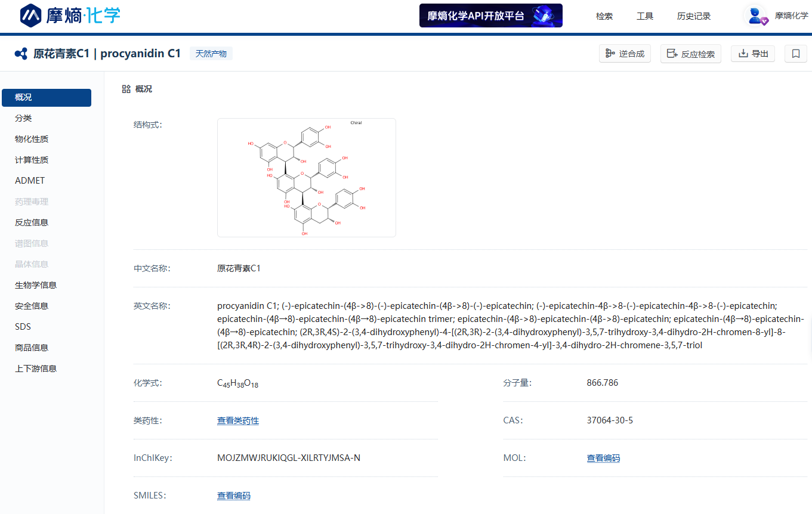
Task: Open the 逆合成 retrosynthesis tool
Action: (x=625, y=54)
